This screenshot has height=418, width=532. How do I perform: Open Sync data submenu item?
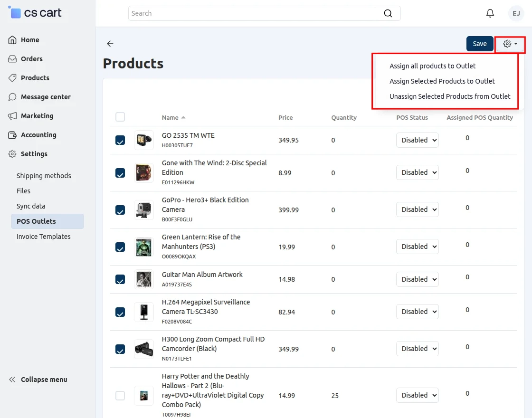click(x=31, y=206)
